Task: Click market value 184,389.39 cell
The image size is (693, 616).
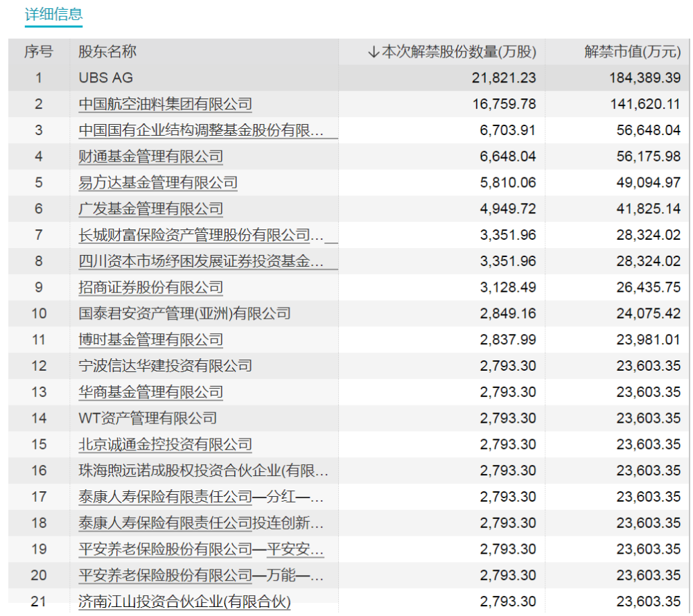Action: (644, 78)
